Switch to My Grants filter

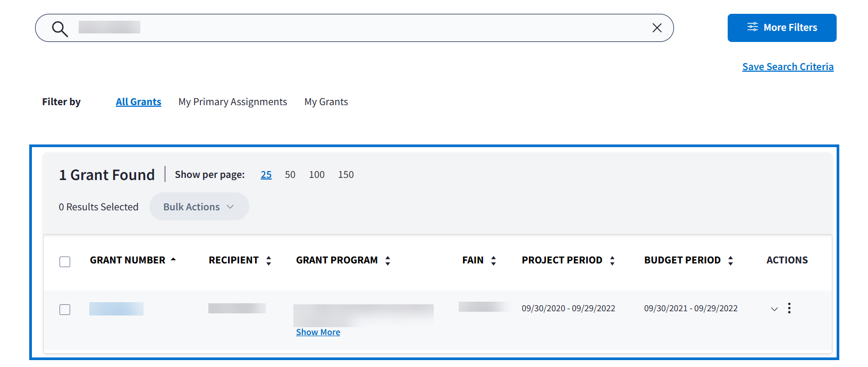pyautogui.click(x=326, y=102)
